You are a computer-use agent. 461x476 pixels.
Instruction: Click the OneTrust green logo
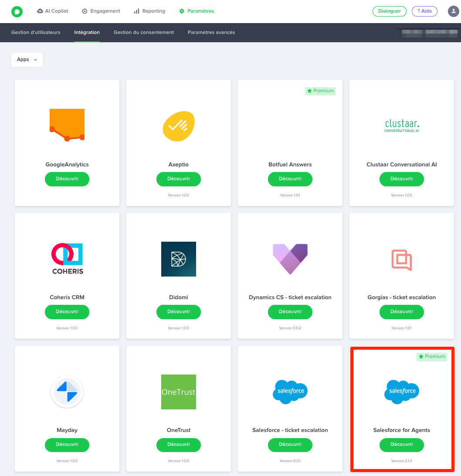pyautogui.click(x=179, y=392)
